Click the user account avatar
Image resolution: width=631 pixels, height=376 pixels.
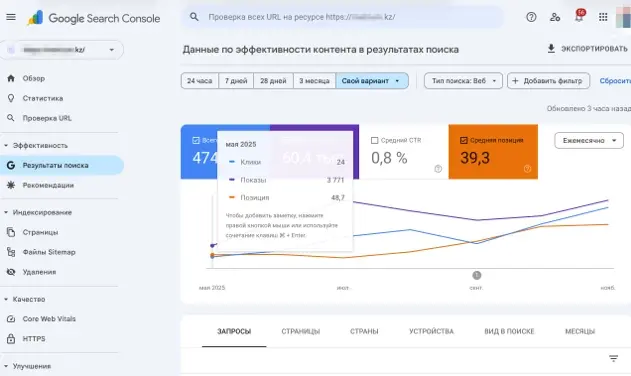click(623, 17)
